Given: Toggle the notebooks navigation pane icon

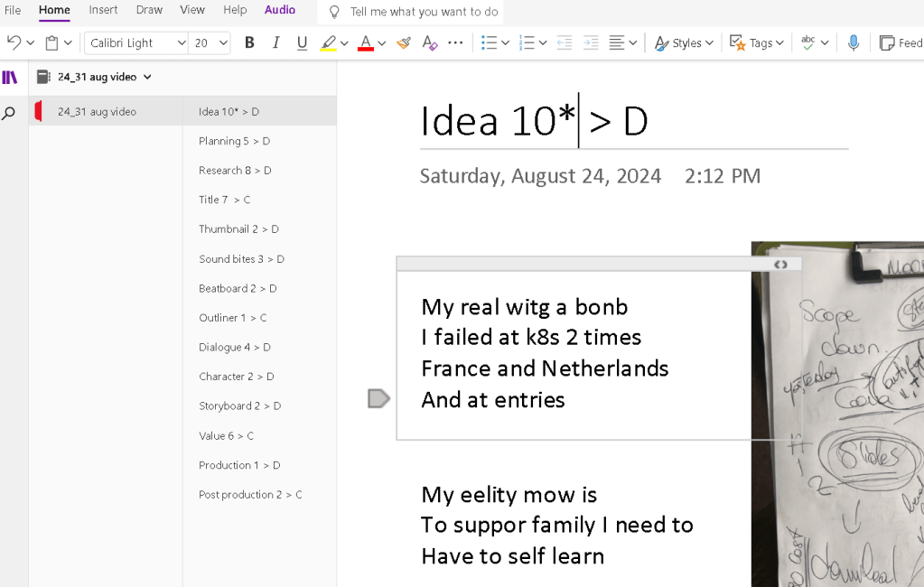Looking at the screenshot, I should (x=9, y=77).
